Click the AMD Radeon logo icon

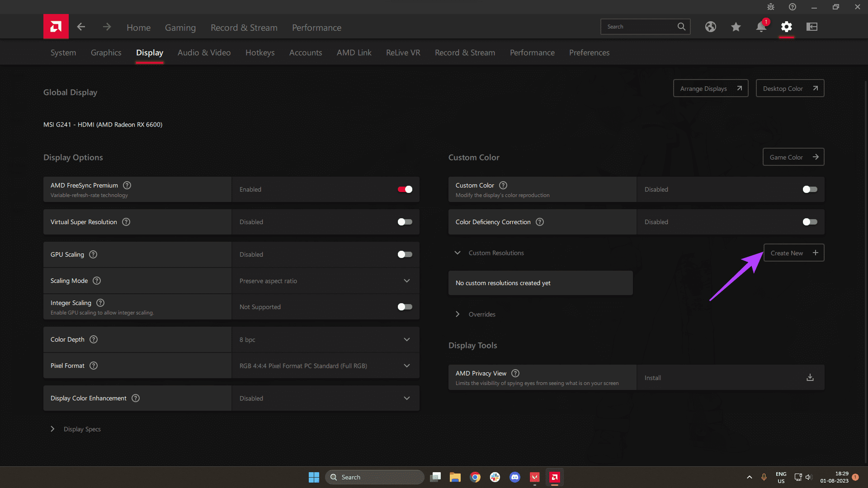click(56, 26)
